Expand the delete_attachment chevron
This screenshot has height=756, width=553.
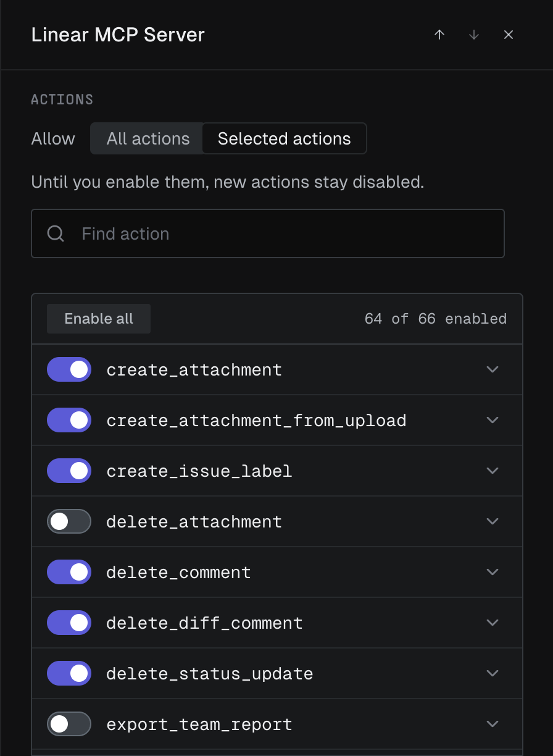(x=493, y=521)
